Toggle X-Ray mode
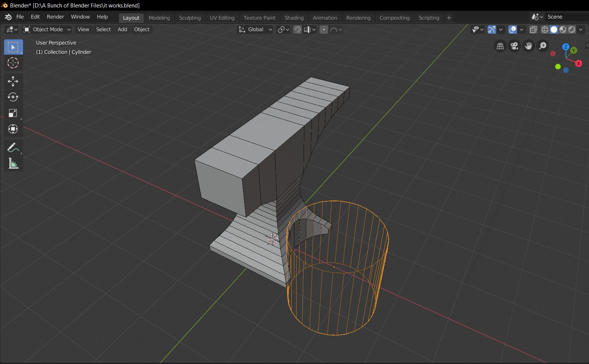The image size is (589, 364). click(533, 29)
